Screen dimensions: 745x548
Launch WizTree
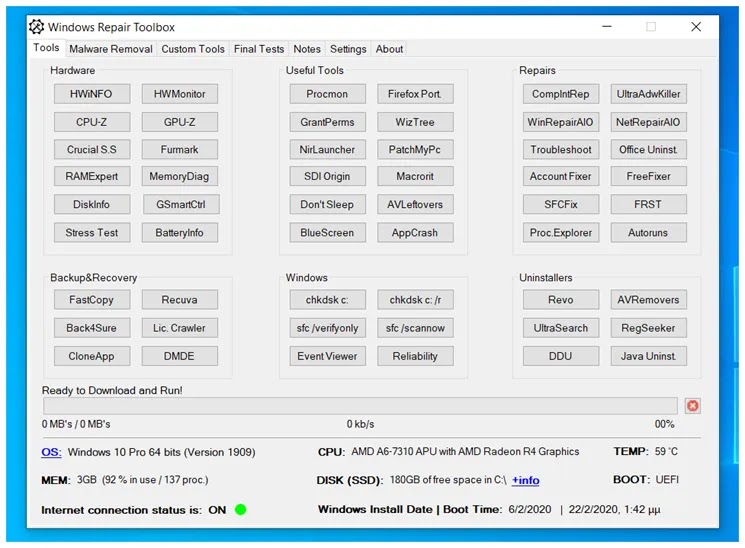click(x=415, y=122)
